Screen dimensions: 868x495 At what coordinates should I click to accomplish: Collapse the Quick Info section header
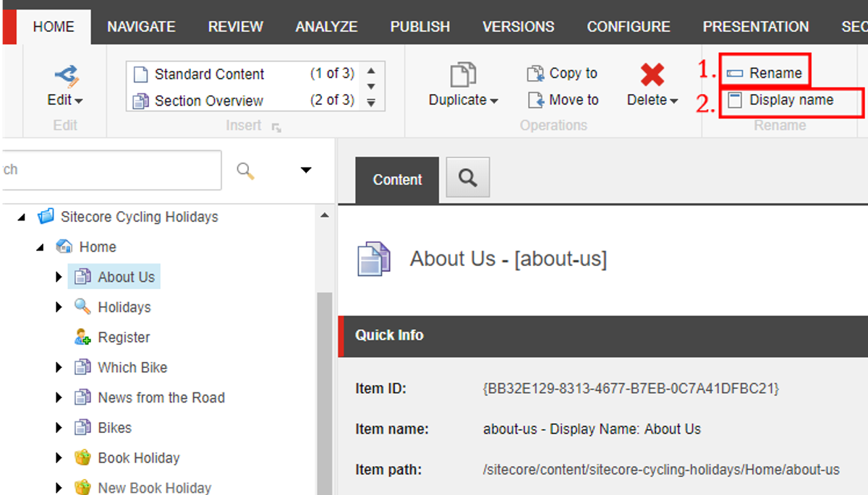[x=603, y=335]
